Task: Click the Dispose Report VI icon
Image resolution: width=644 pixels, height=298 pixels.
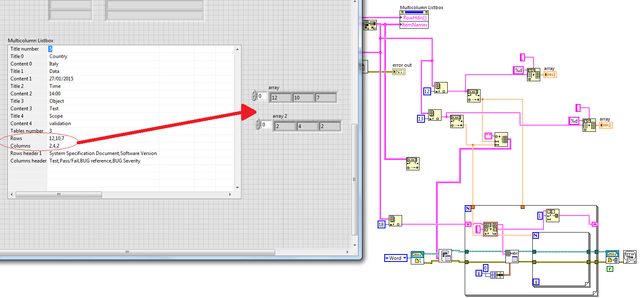Action: tap(612, 257)
